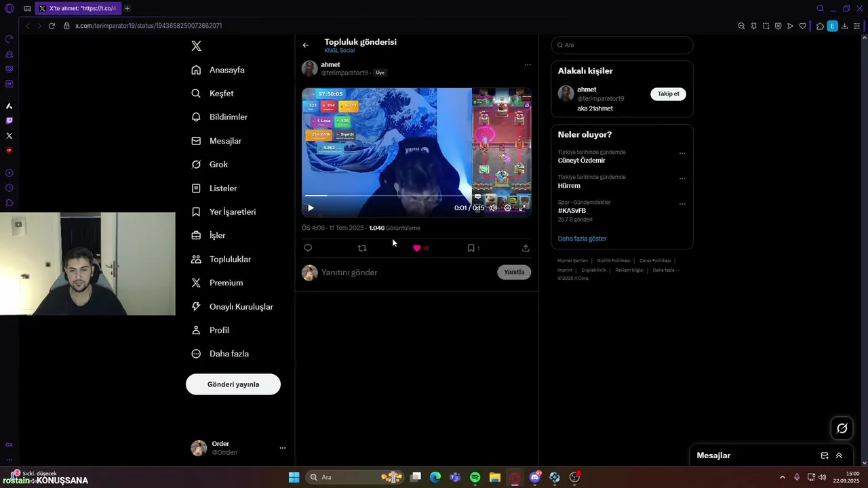868x488 pixels.
Task: Open the KNGL Social community link
Action: tap(340, 51)
